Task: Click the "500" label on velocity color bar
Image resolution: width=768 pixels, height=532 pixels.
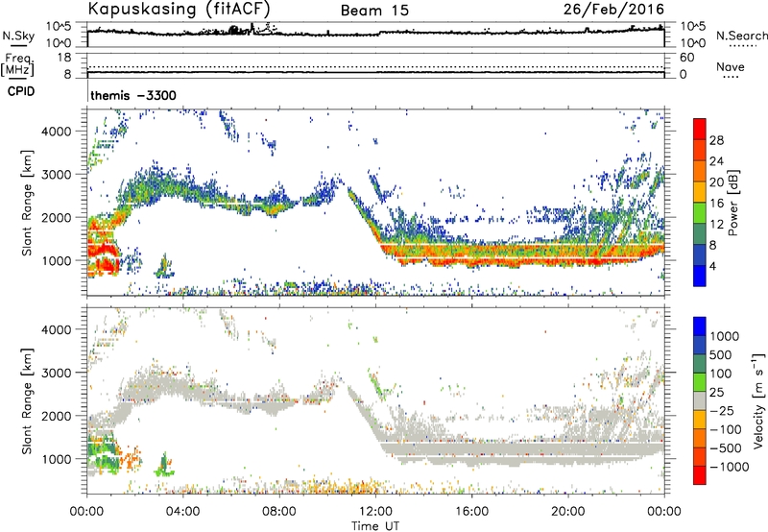Action: click(x=722, y=355)
